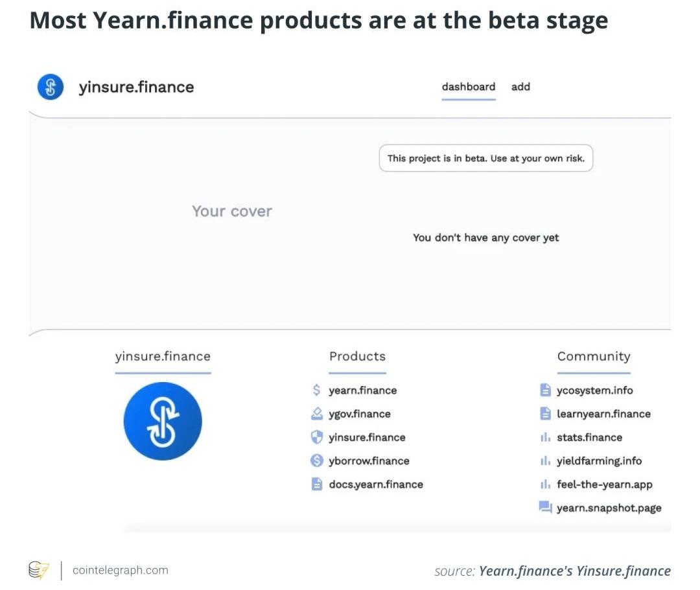Screen dimensions: 700x590
Task: Click the shield icon beside yinsure.finance
Action: [316, 437]
